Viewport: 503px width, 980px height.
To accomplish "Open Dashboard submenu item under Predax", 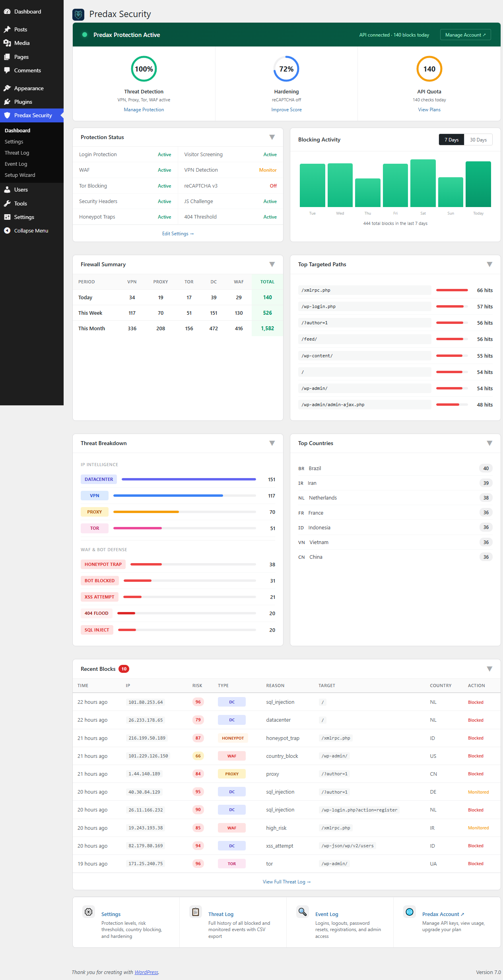I will [x=17, y=130].
